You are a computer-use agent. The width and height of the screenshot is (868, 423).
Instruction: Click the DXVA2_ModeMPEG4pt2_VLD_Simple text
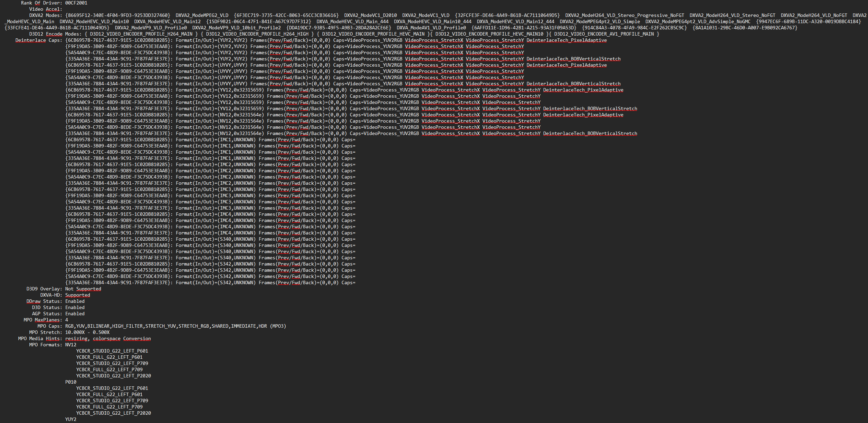pos(600,21)
